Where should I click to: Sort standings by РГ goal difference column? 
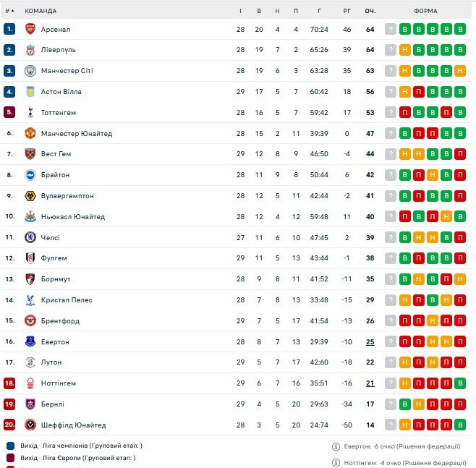(x=347, y=11)
